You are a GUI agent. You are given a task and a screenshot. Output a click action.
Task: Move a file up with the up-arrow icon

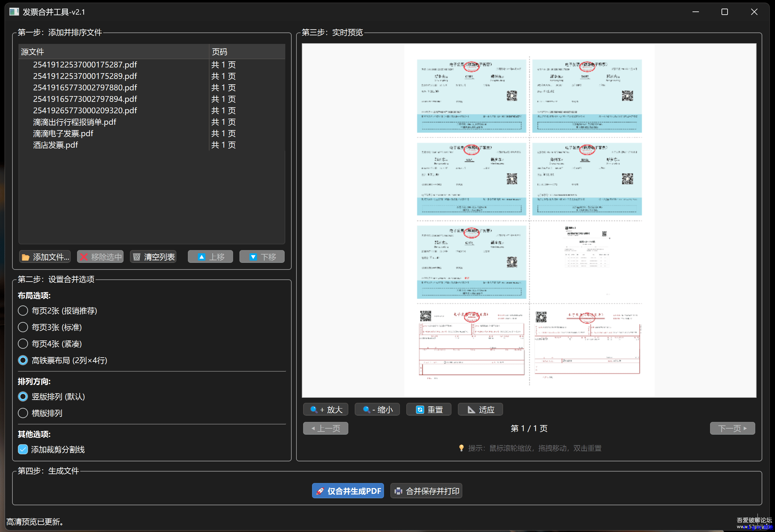click(202, 257)
